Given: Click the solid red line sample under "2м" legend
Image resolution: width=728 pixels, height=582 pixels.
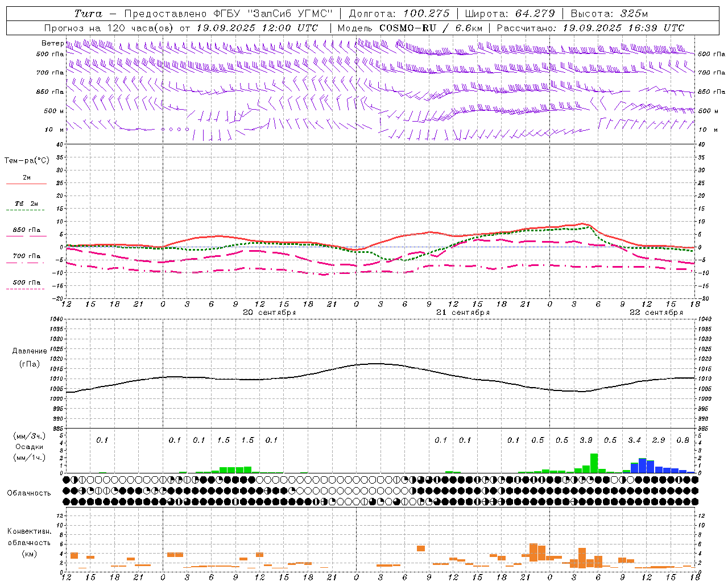Looking at the screenshot, I should coord(26,184).
